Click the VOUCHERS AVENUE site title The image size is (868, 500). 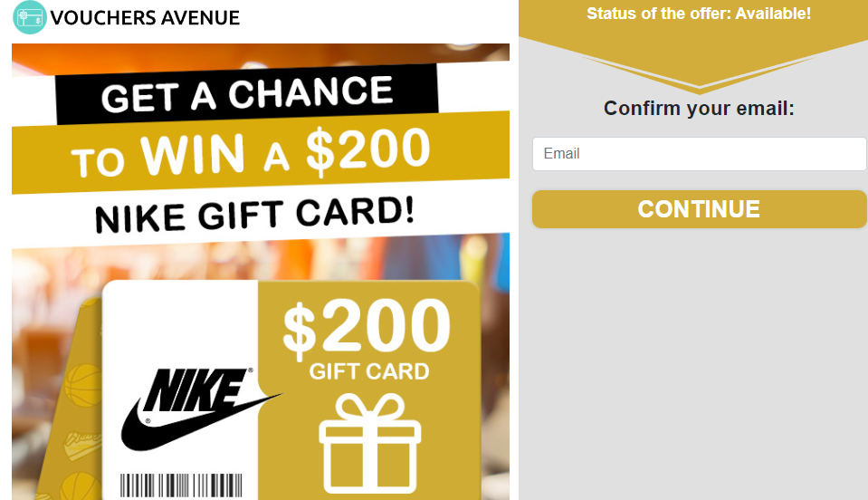point(146,18)
